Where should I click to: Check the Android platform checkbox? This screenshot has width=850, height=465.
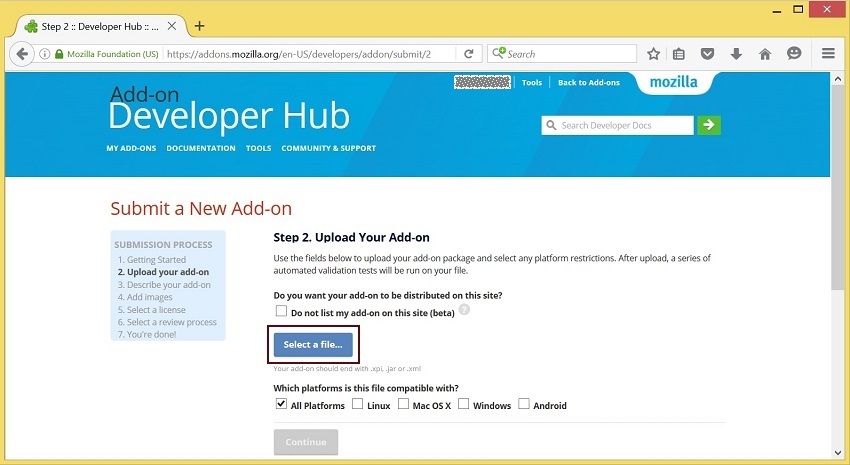tap(524, 404)
